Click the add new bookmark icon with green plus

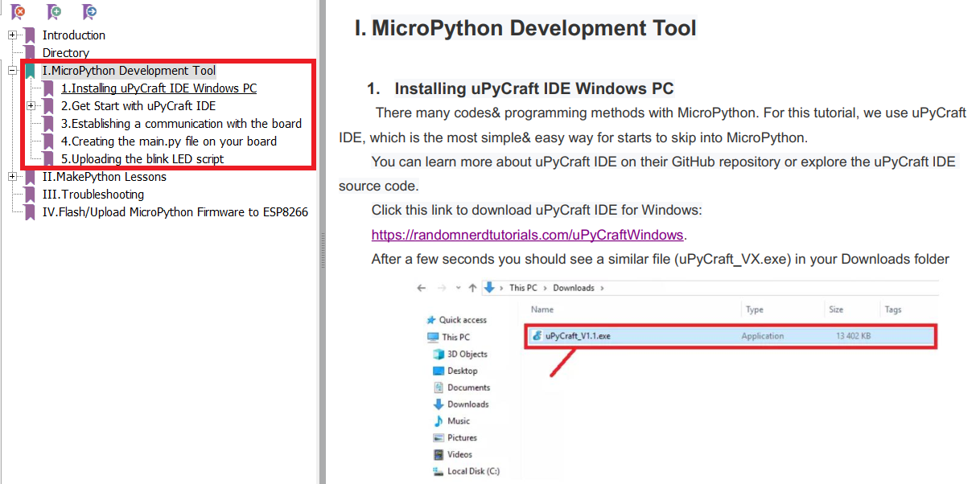click(x=54, y=12)
